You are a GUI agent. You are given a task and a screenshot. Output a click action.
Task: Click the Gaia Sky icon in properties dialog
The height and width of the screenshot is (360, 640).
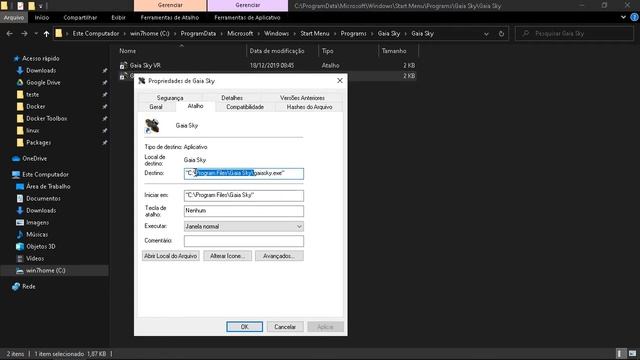pyautogui.click(x=152, y=126)
